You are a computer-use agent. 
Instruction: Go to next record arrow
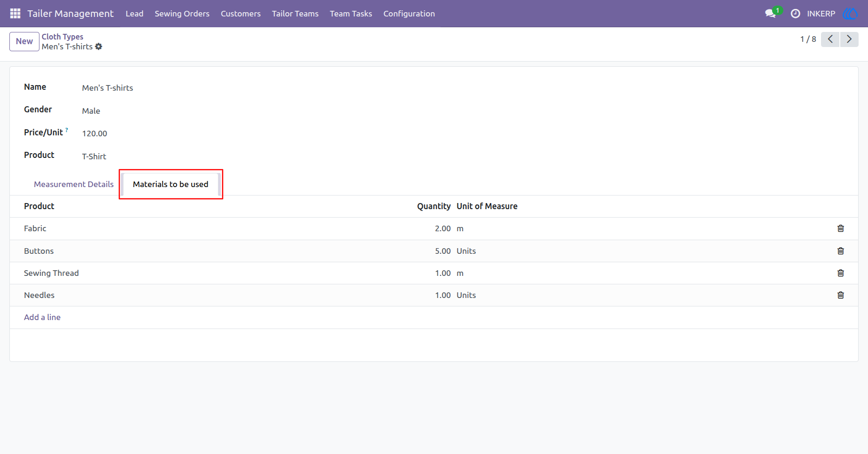coord(849,39)
